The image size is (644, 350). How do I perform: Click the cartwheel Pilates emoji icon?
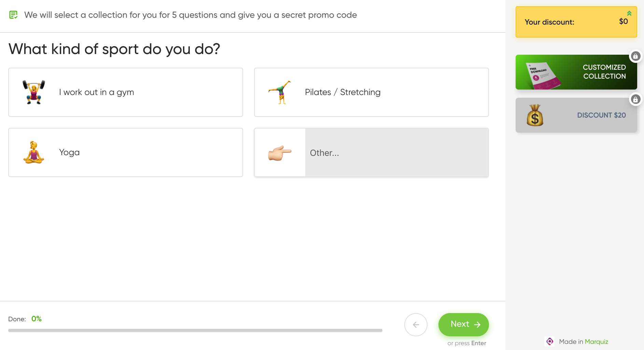pos(280,92)
